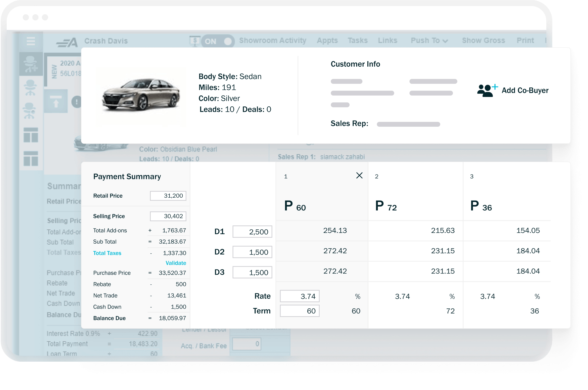Close payment column 1 with X

click(x=359, y=175)
